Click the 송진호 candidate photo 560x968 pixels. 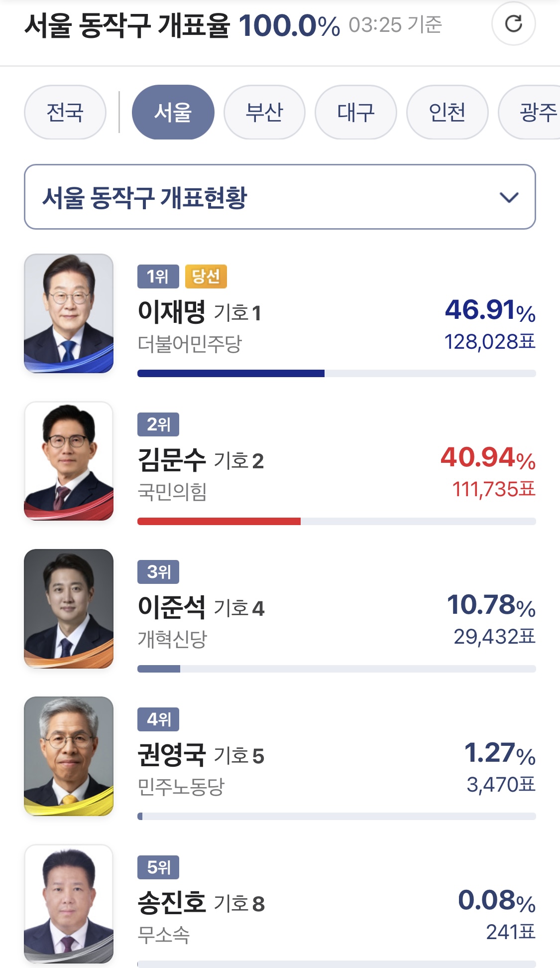[x=69, y=904]
